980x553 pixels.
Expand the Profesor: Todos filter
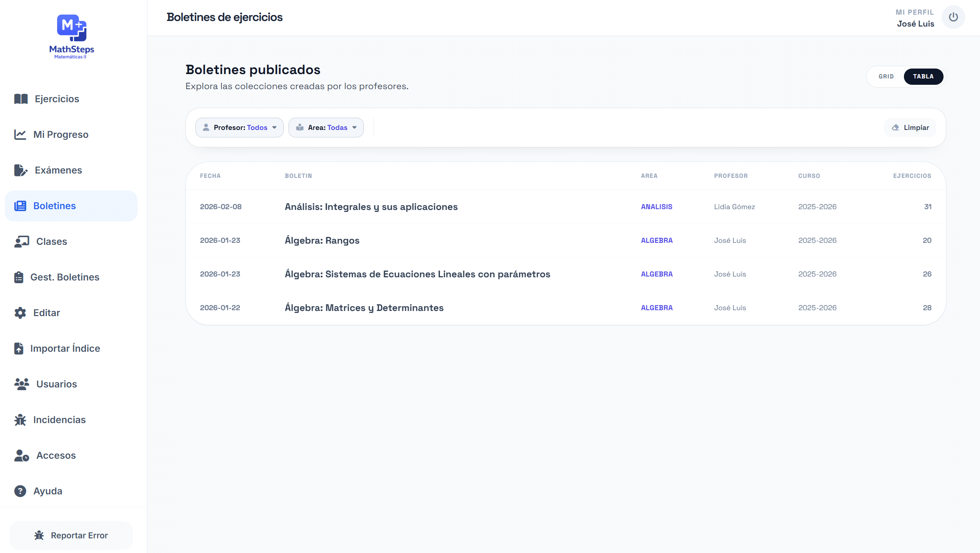point(239,128)
